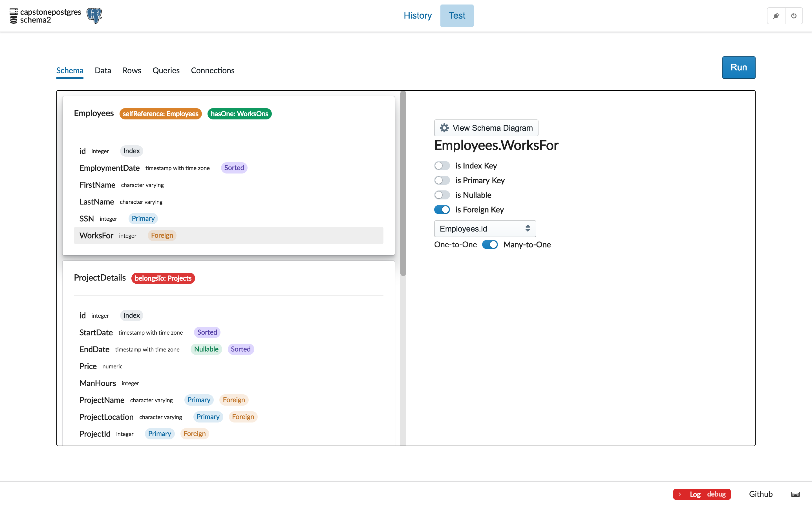
Task: Select the WorksFor column row
Action: 228,235
